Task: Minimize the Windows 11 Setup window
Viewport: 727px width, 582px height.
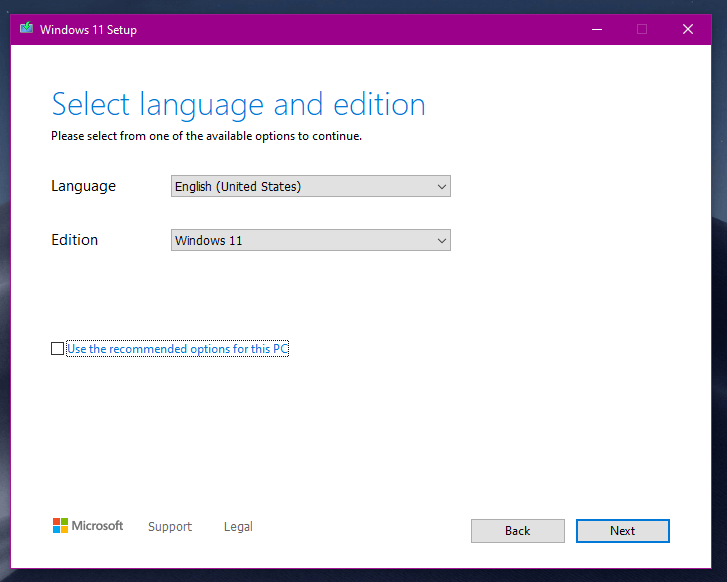Action: coord(597,30)
